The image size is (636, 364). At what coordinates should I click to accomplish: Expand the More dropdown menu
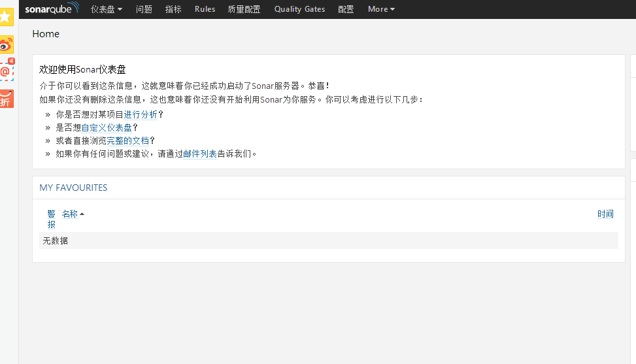(381, 9)
